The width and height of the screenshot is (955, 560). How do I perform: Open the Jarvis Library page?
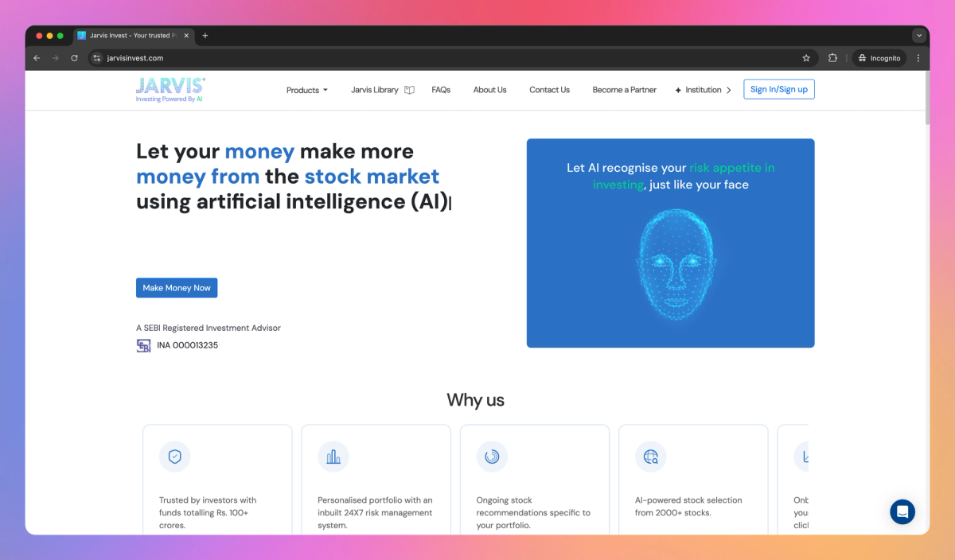[x=375, y=90]
